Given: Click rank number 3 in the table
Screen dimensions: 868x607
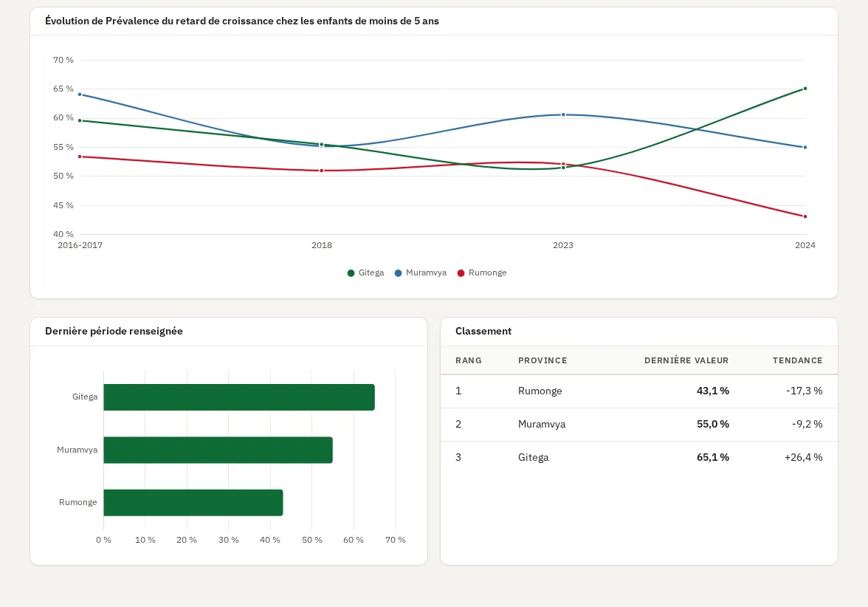Looking at the screenshot, I should (x=458, y=458).
